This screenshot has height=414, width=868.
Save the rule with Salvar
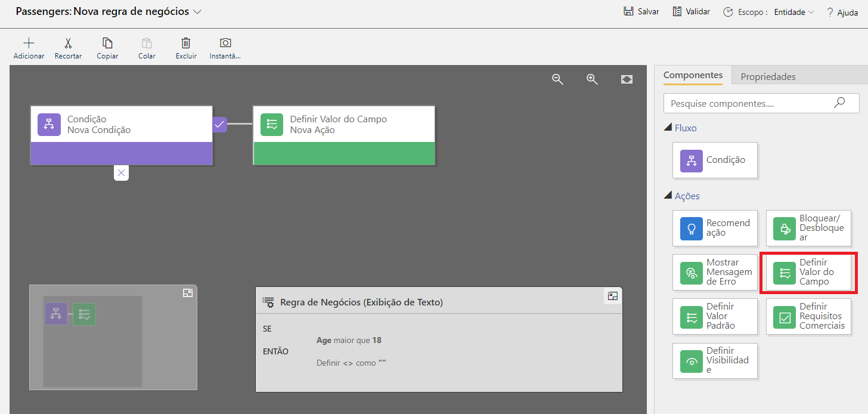641,11
